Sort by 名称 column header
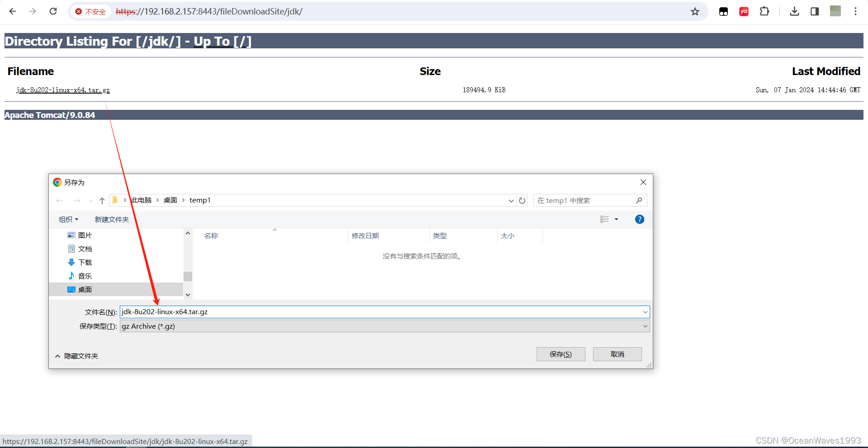The width and height of the screenshot is (868, 448). click(x=211, y=236)
